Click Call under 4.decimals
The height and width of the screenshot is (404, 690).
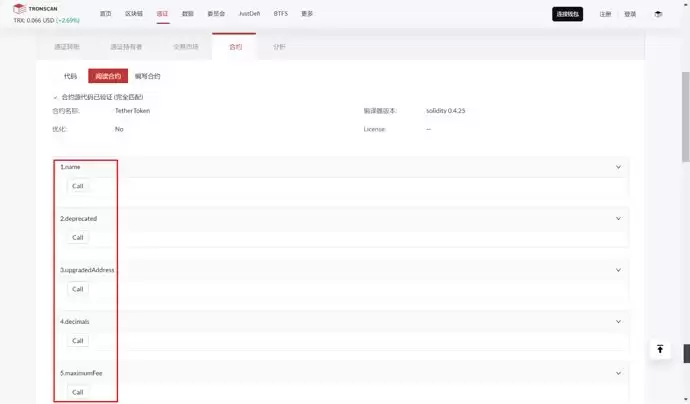[77, 341]
